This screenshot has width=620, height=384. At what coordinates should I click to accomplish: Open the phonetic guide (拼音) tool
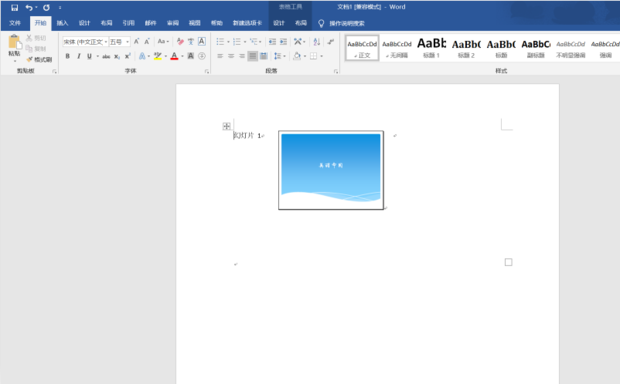coord(191,42)
